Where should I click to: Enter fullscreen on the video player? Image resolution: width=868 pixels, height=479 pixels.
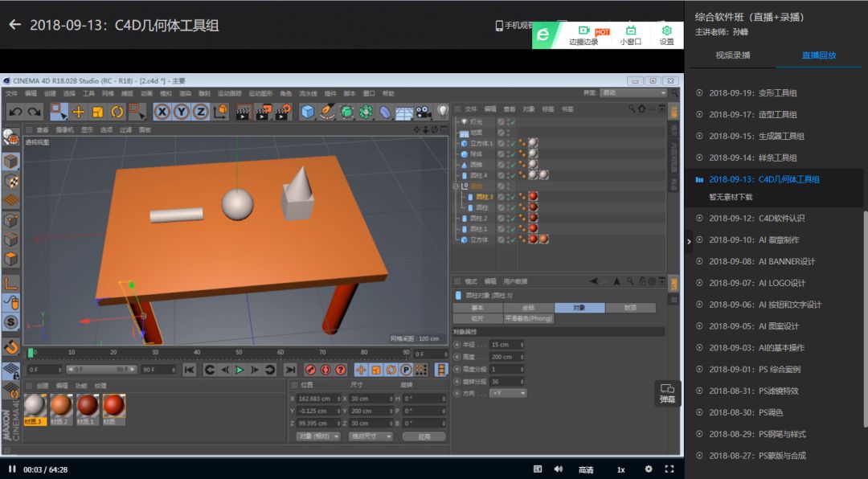pyautogui.click(x=669, y=469)
